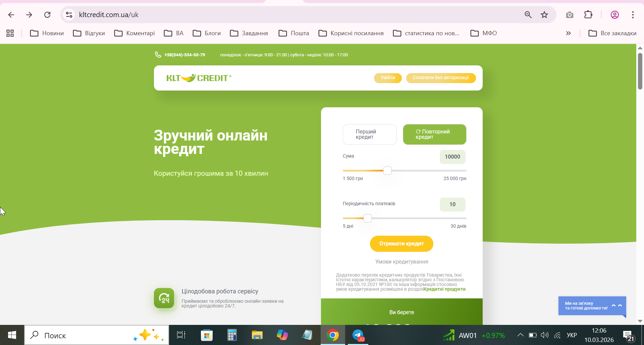This screenshot has height=345, width=644.
Task: Open Chrome's three-dot menu
Action: 633,15
